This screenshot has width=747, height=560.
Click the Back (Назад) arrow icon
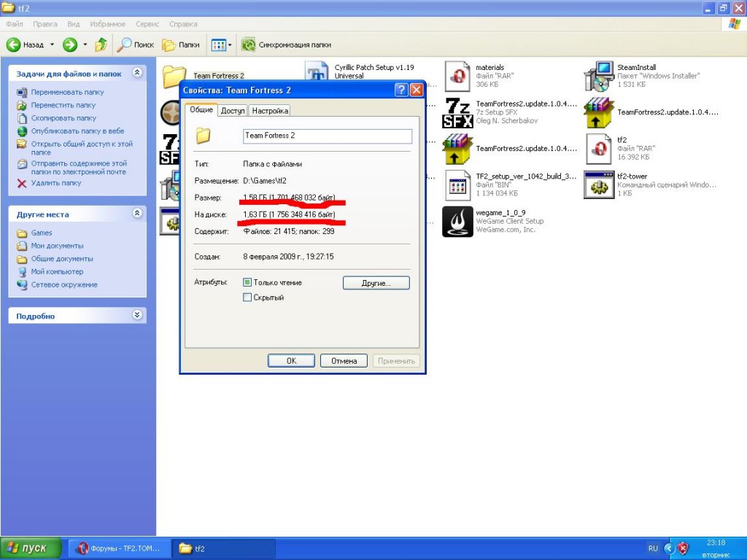pyautogui.click(x=13, y=44)
